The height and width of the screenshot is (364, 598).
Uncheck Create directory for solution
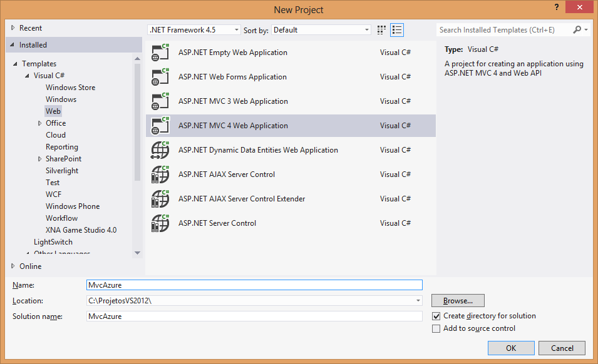point(436,316)
